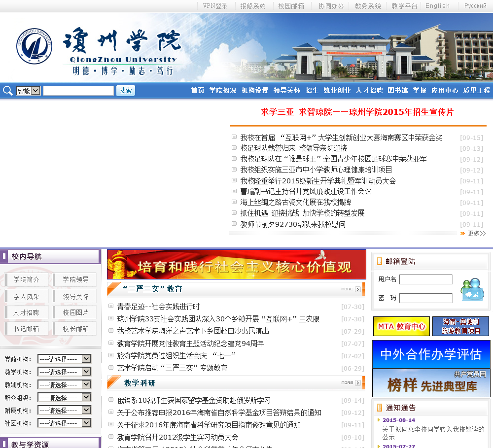
Task: Click the 密码 input field
Action: coord(426,298)
